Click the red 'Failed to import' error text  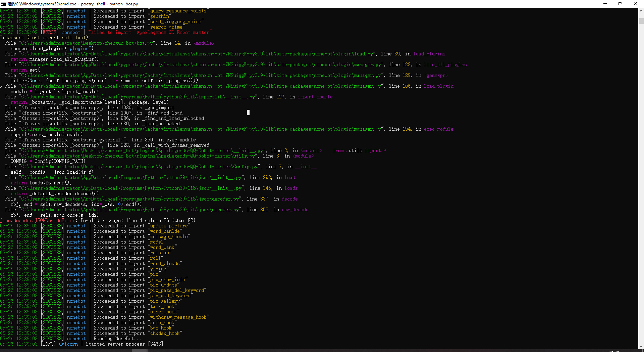pyautogui.click(x=110, y=32)
